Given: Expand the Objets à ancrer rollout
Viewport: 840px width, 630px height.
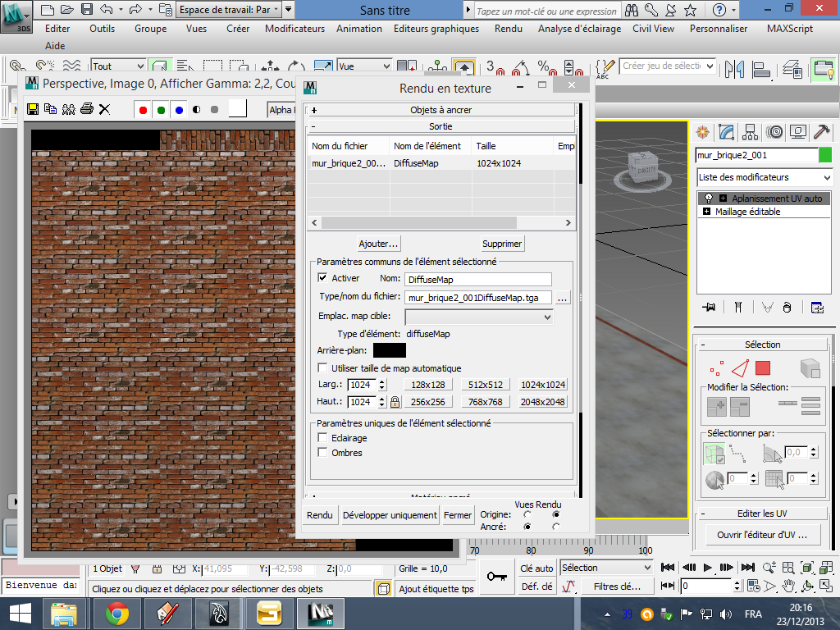Looking at the screenshot, I should tap(441, 110).
